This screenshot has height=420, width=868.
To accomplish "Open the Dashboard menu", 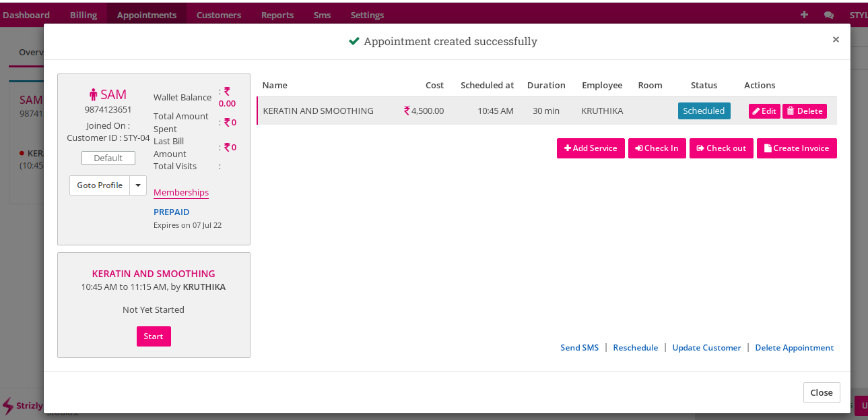I will tap(26, 15).
